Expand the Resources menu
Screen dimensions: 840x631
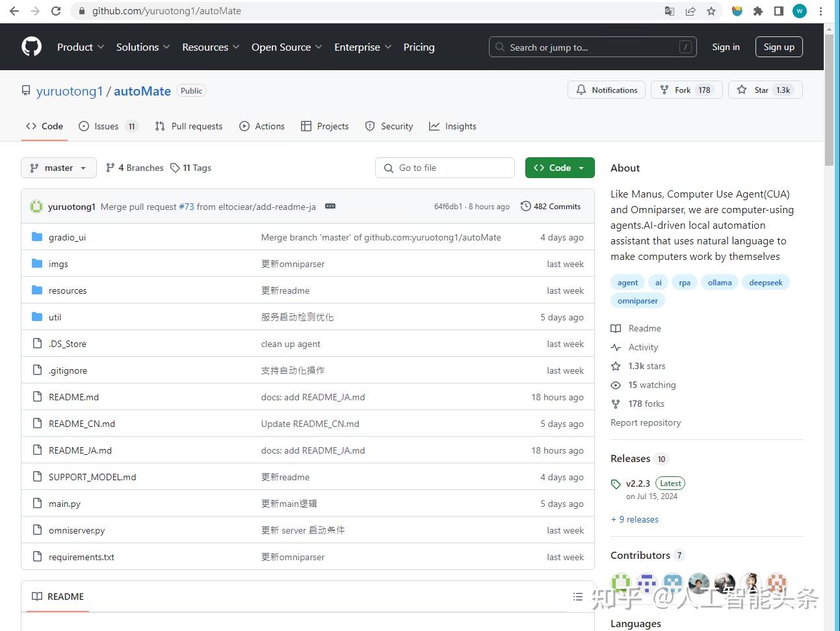coord(211,47)
